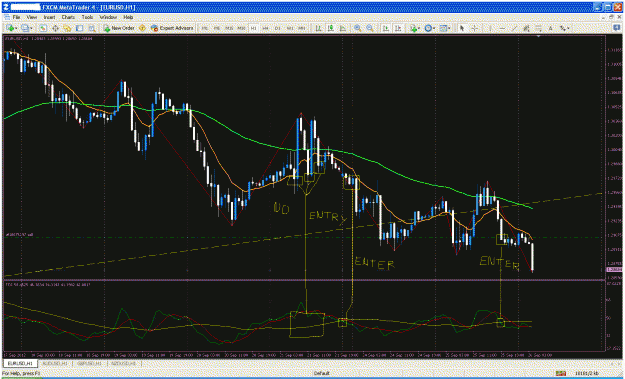Open the Charts menu
625x379 pixels.
pos(68,18)
